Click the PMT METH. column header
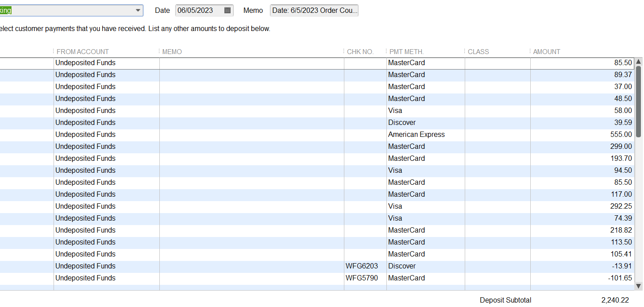Screen dimensions: 644x307 407,52
